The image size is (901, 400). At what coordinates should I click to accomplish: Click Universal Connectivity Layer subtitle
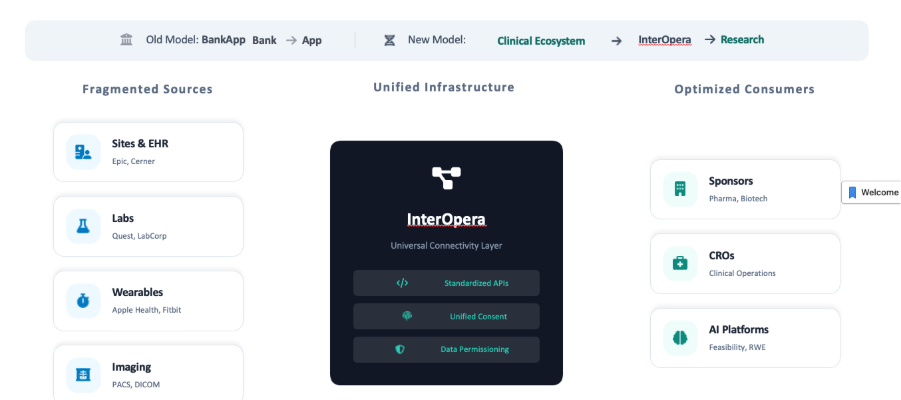click(446, 245)
